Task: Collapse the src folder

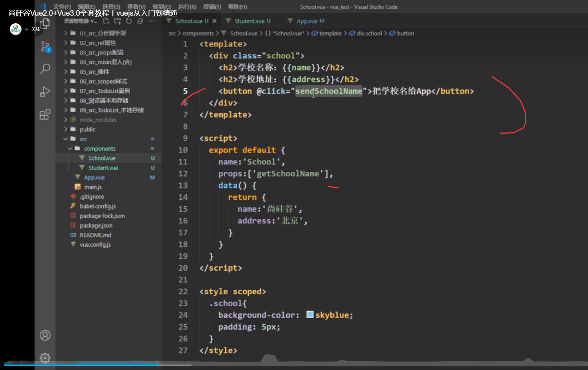Action: click(x=83, y=139)
